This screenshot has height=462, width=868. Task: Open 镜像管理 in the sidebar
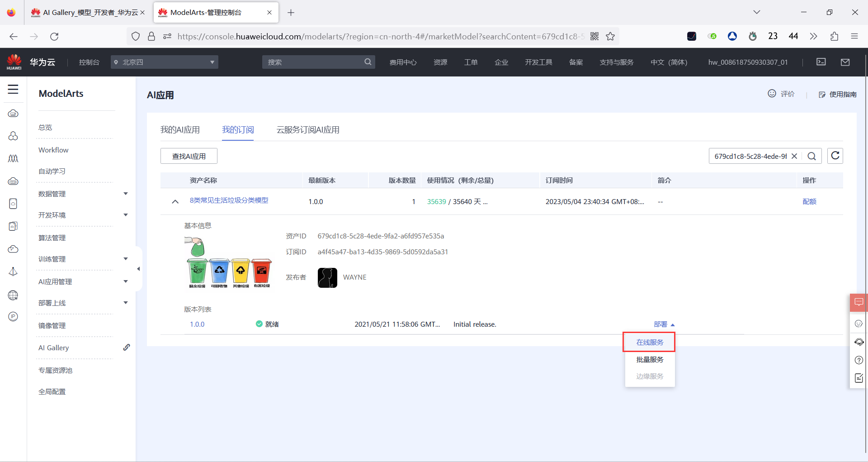(x=52, y=325)
